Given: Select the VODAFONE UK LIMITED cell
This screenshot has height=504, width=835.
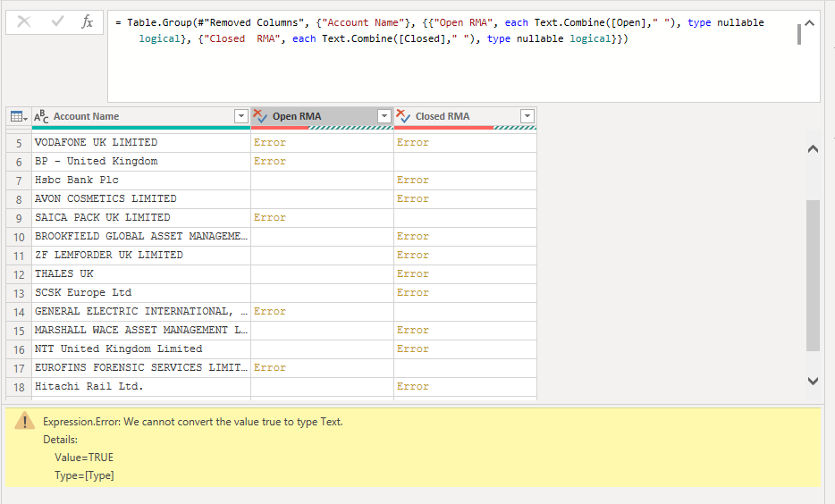Looking at the screenshot, I should 141,143.
